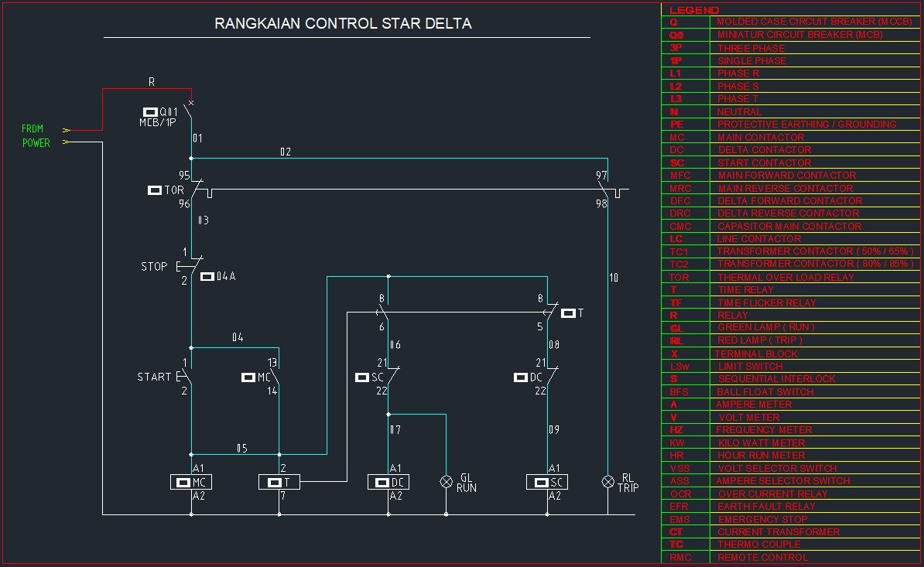Select the Q01 MCB switch symbol
924x567 pixels.
(x=189, y=110)
